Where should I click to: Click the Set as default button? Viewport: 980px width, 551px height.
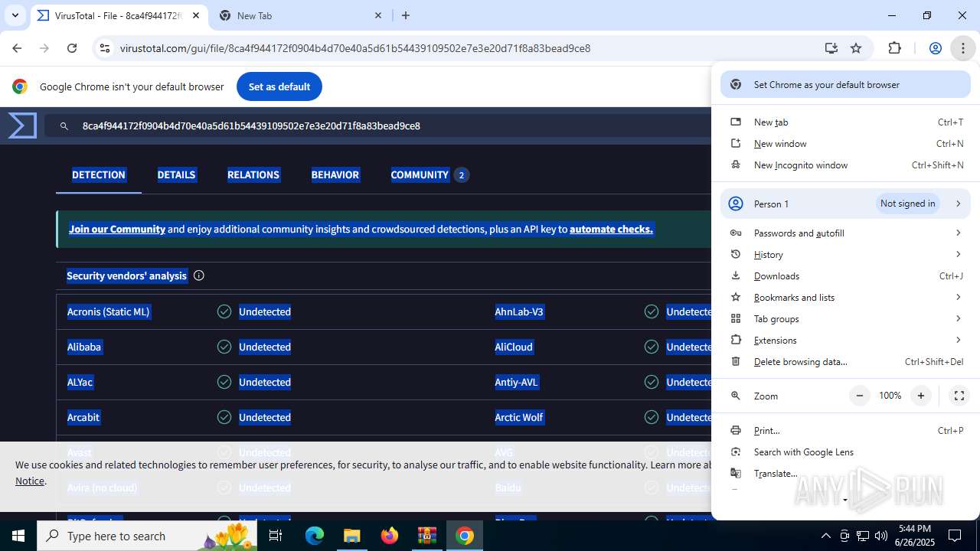pos(279,86)
